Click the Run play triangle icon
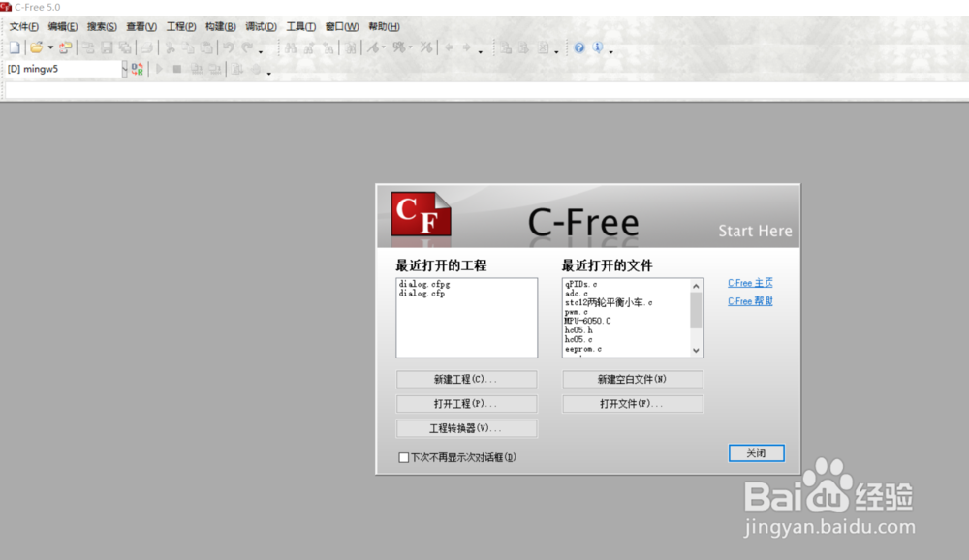969x560 pixels. (x=159, y=69)
